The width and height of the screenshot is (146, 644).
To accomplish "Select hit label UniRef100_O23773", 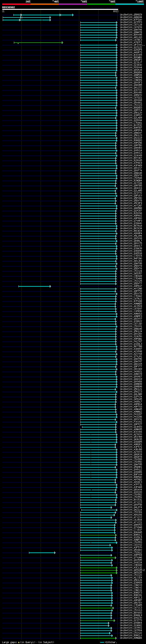I will coord(131,620).
